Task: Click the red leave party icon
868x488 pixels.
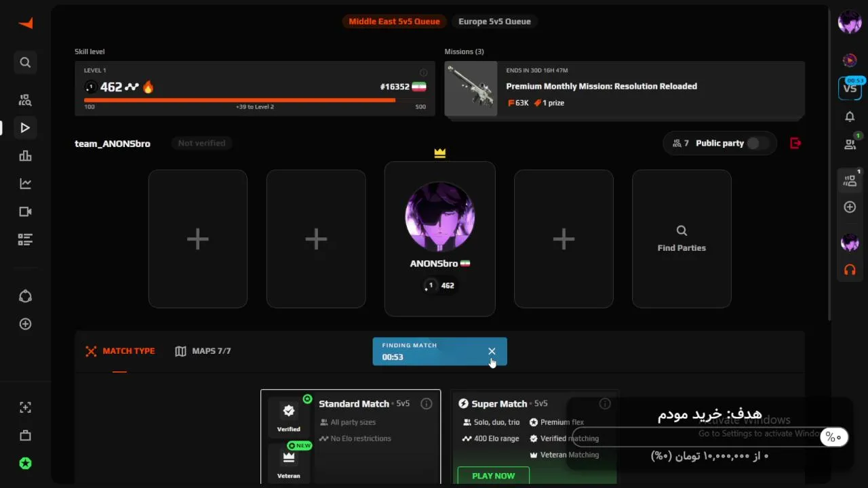Action: (x=795, y=143)
